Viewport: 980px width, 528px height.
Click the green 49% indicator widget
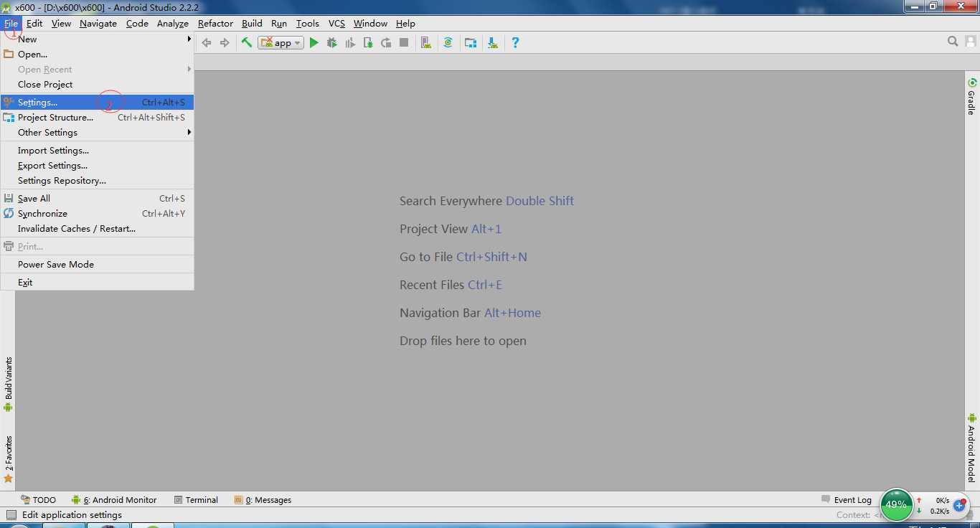(x=896, y=505)
